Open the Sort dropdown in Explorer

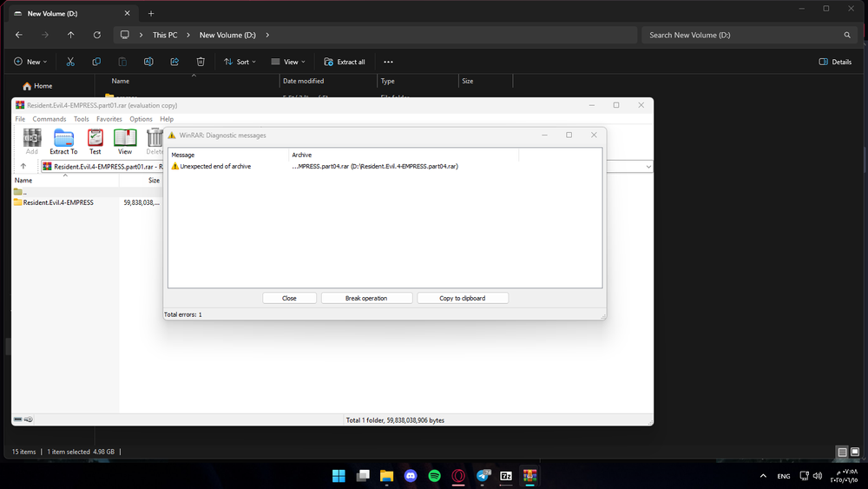coord(240,62)
